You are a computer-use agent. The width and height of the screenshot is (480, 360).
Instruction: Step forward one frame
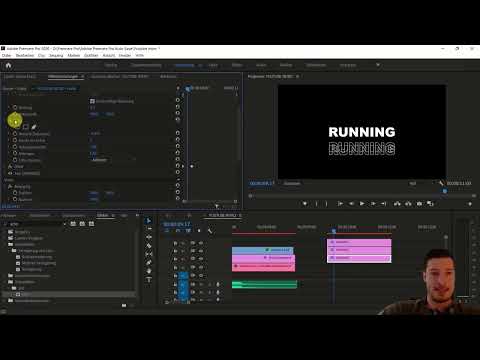click(373, 204)
